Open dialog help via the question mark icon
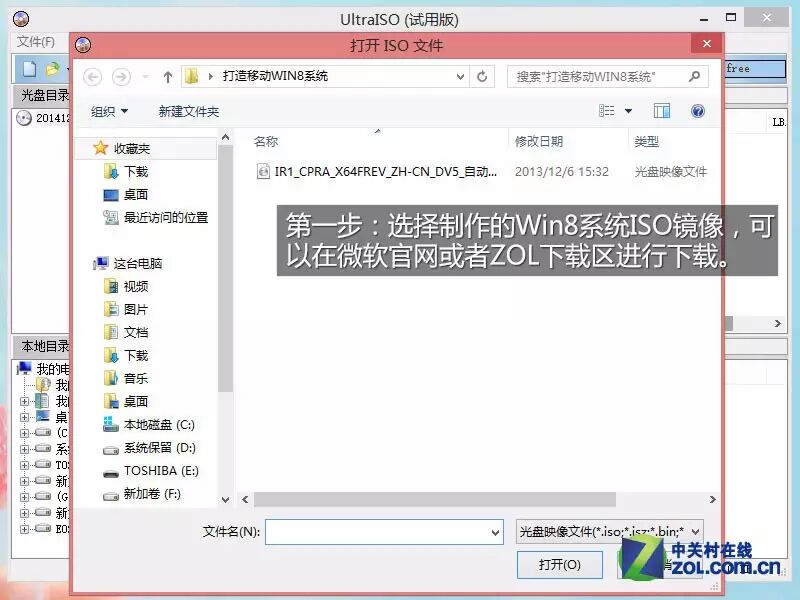The height and width of the screenshot is (600, 800). tap(697, 111)
